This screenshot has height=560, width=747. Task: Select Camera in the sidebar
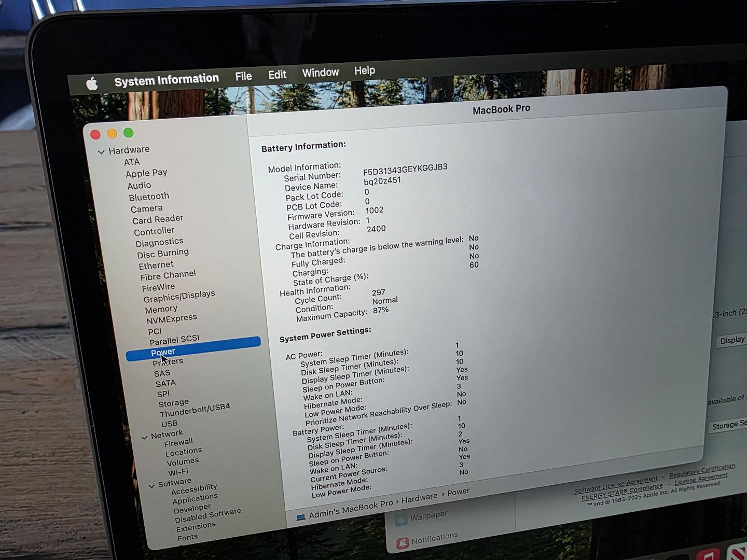[x=146, y=209]
